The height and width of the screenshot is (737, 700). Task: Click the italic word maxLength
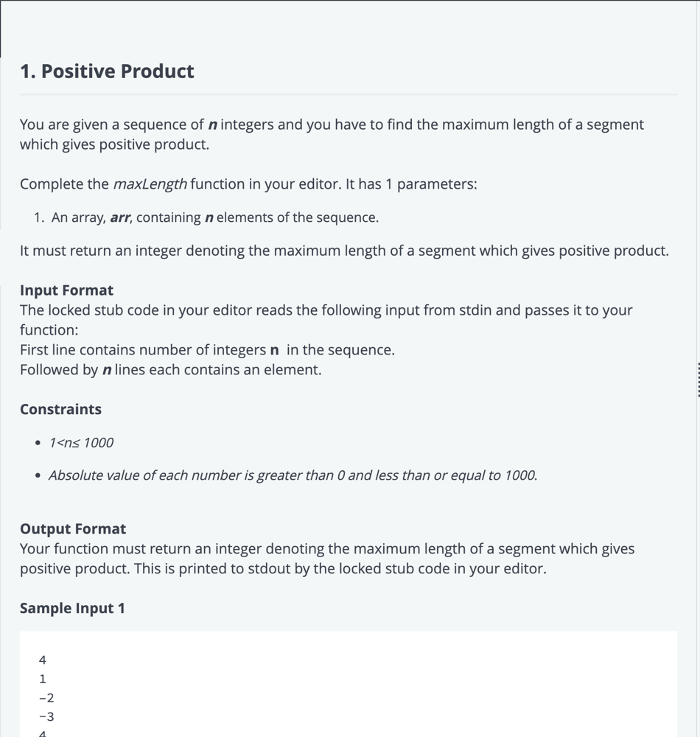pos(150,184)
